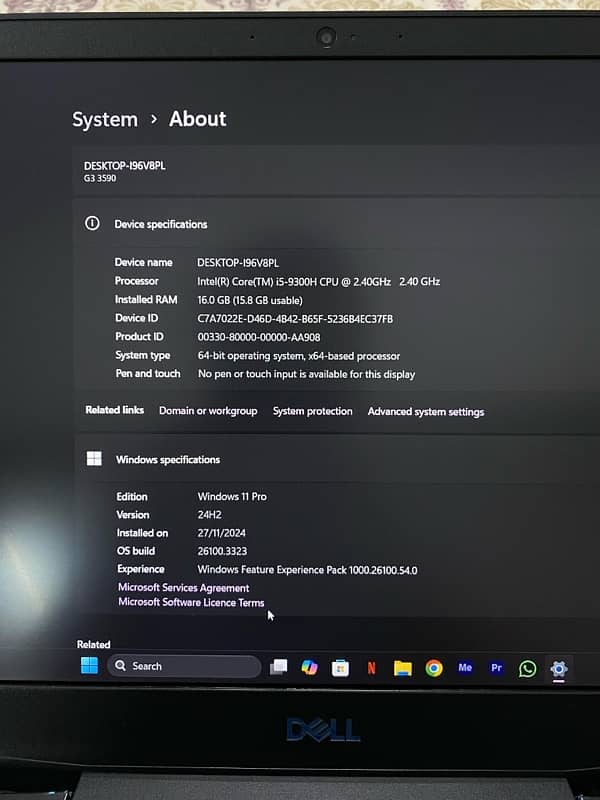Viewport: 600px width, 800px height.
Task: Select the Product ID value 00330-80000-00000-AA908
Action: pos(259,337)
